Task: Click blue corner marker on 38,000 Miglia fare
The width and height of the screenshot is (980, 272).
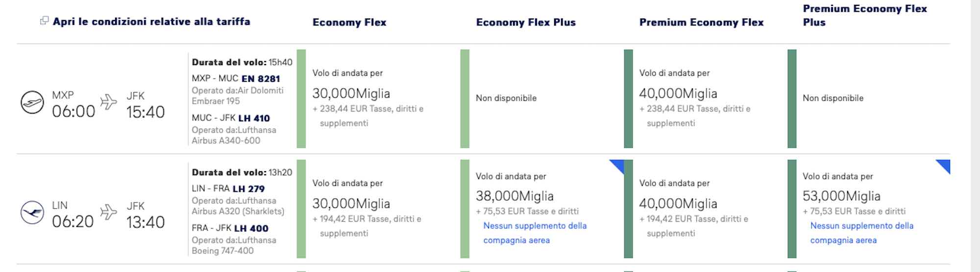Action: [x=616, y=167]
